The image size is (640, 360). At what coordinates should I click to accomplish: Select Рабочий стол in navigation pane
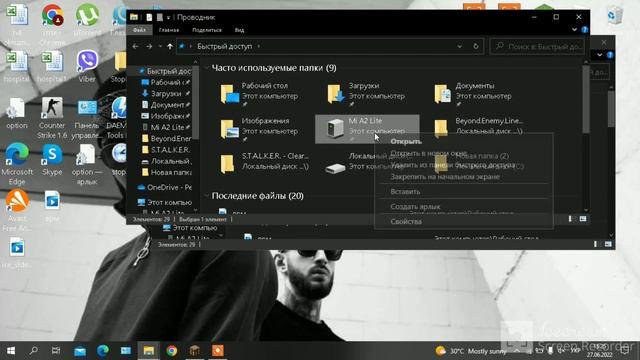(166, 82)
